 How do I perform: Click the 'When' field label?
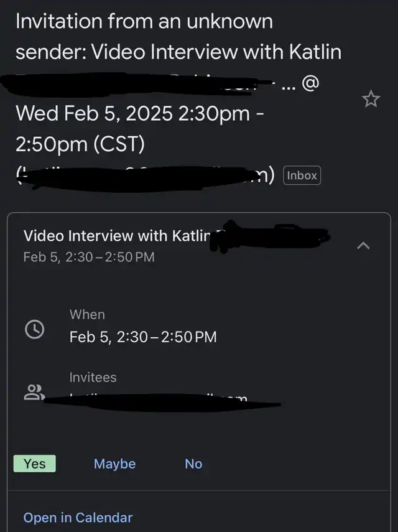pos(87,315)
